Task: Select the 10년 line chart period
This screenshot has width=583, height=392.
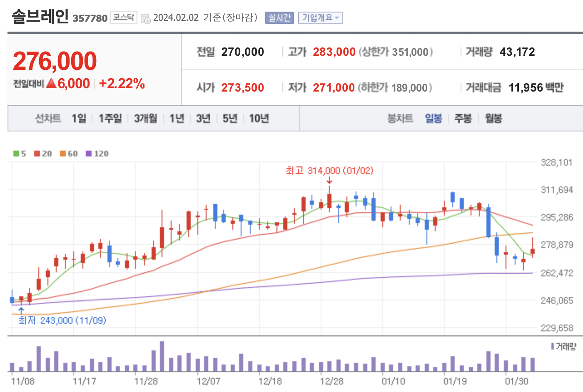Action: [x=259, y=119]
